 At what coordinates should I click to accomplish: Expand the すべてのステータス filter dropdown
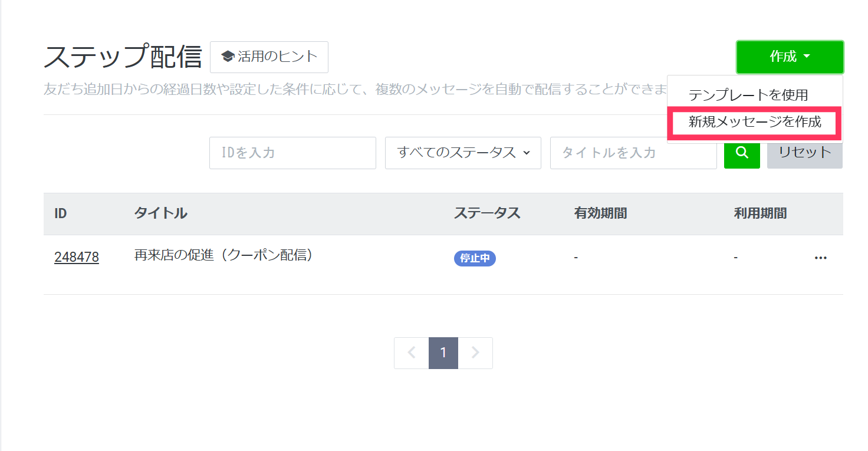[x=463, y=153]
